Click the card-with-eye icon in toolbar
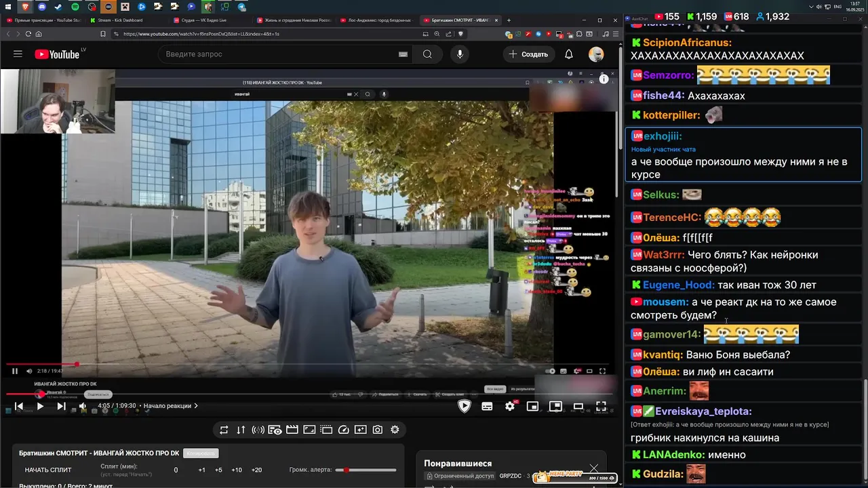 (x=275, y=430)
